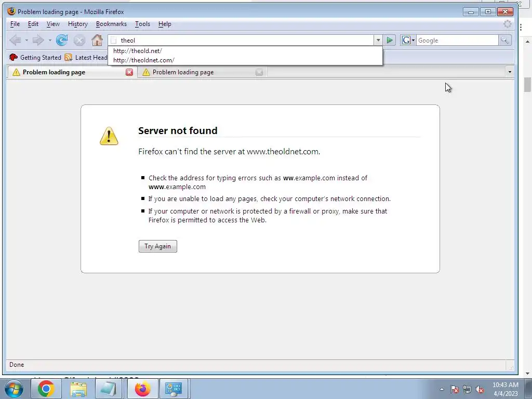532x399 pixels.
Task: Select the http://theold.net/ suggestion
Action: coord(245,51)
